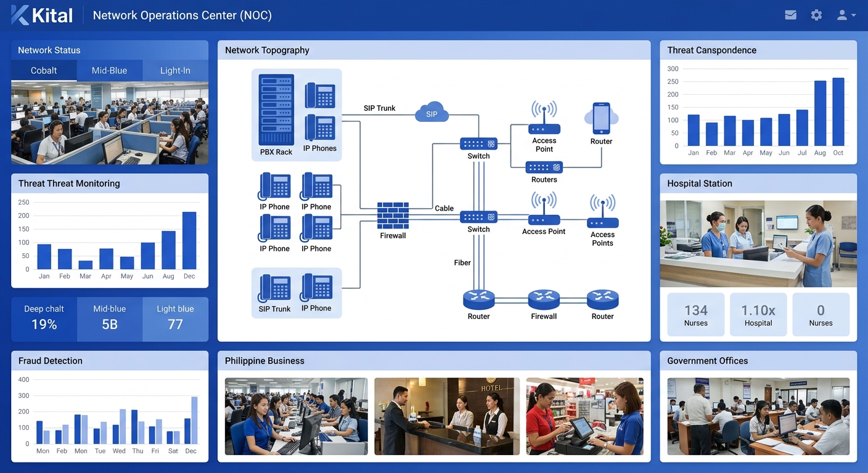Image resolution: width=868 pixels, height=473 pixels.
Task: Click the Oct bar in Threat Canspondence
Action: [x=838, y=111]
